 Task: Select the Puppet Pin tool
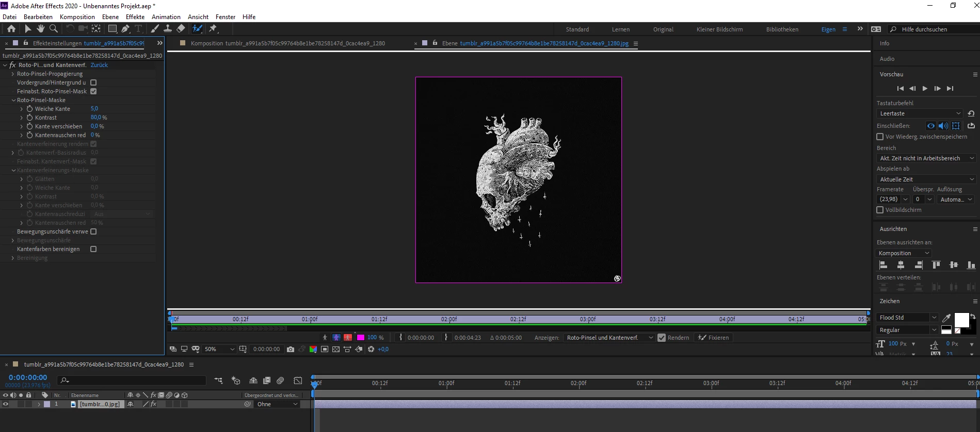[x=213, y=29]
